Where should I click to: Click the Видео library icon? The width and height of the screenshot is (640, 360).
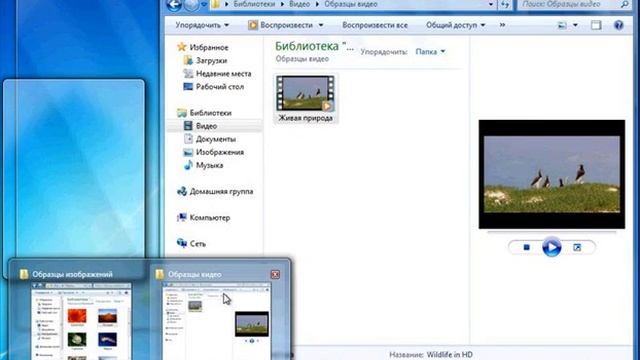point(188,126)
